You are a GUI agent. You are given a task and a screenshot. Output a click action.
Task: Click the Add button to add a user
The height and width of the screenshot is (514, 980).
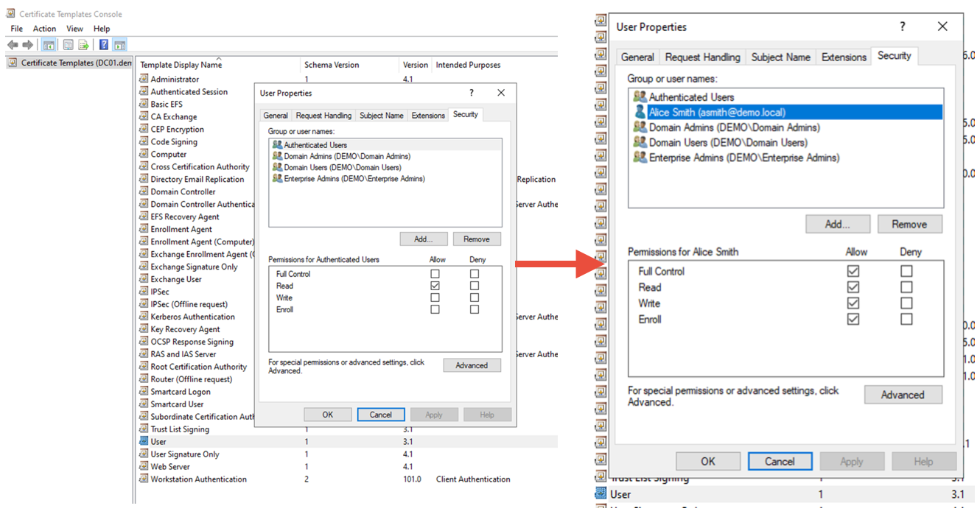point(838,224)
